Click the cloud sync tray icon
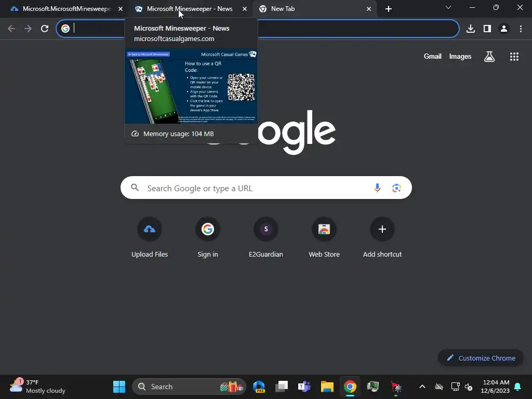Image resolution: width=532 pixels, height=399 pixels. (x=439, y=387)
